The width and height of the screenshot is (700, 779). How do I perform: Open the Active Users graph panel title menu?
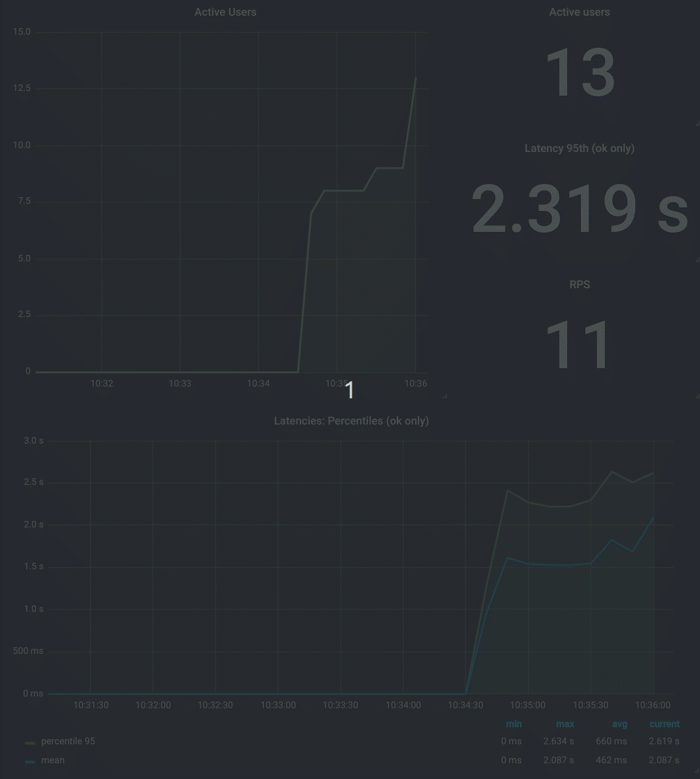(x=225, y=12)
